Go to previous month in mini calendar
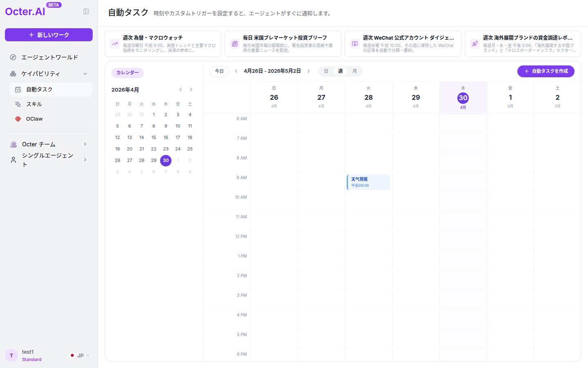 tap(180, 90)
